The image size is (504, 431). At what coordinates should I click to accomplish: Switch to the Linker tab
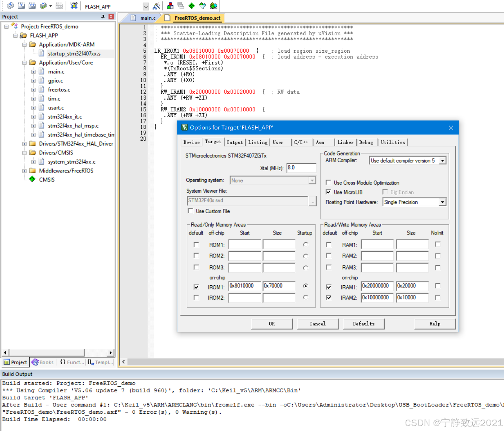(345, 142)
